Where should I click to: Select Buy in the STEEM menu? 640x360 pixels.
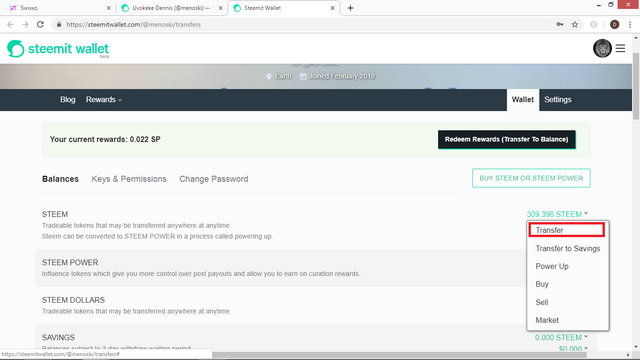[x=542, y=284]
